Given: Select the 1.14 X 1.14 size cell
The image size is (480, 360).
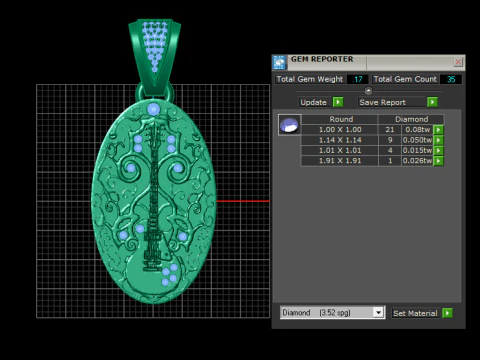Looking at the screenshot, I should pyautogui.click(x=340, y=140).
